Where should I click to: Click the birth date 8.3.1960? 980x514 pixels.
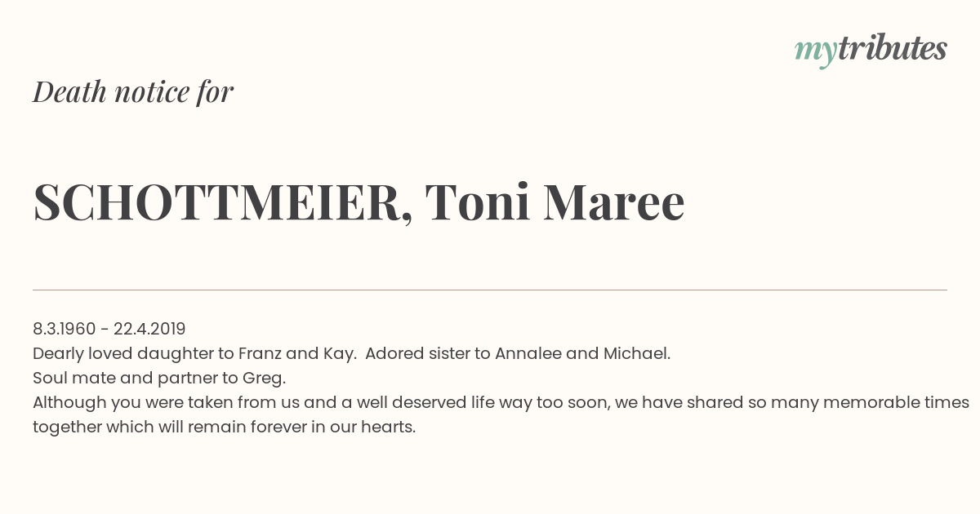(65, 329)
